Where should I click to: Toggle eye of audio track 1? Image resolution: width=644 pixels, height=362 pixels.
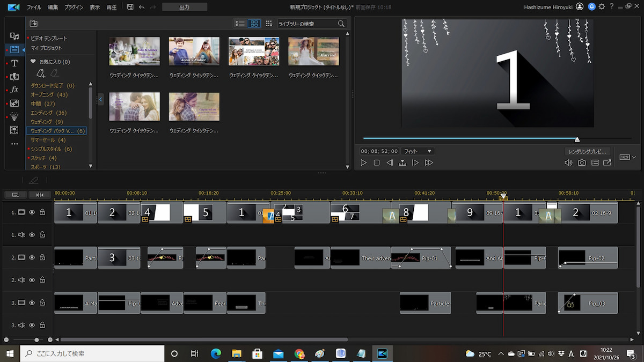tap(32, 234)
